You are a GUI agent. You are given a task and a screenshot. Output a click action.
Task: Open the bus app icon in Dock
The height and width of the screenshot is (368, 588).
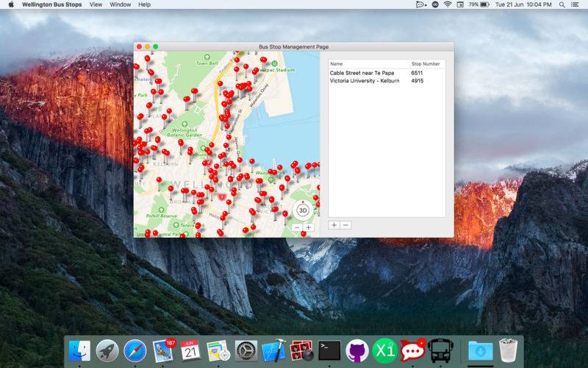coord(440,350)
